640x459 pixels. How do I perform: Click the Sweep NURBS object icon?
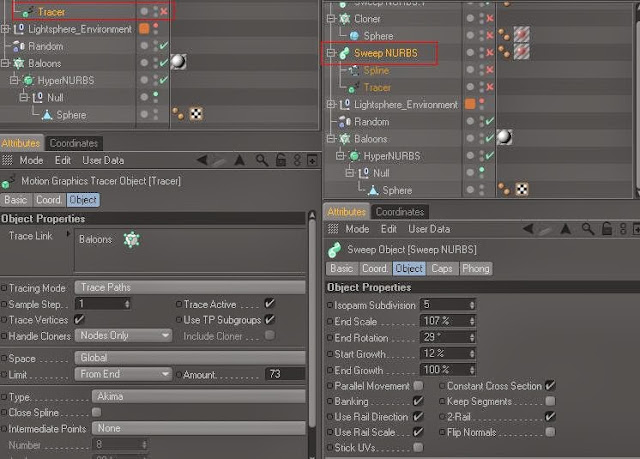[x=344, y=53]
